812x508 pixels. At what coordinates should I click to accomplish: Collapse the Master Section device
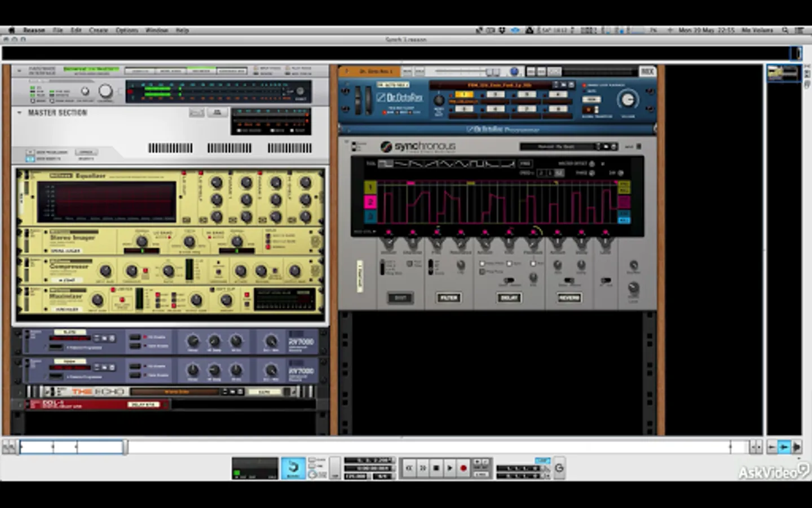pos(19,113)
